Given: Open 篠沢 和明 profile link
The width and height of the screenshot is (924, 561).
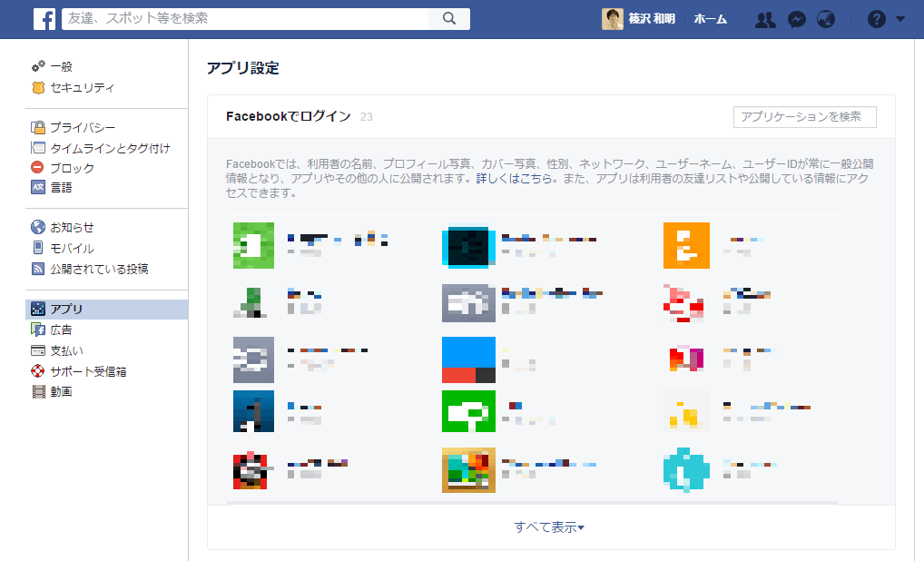Looking at the screenshot, I should (652, 19).
